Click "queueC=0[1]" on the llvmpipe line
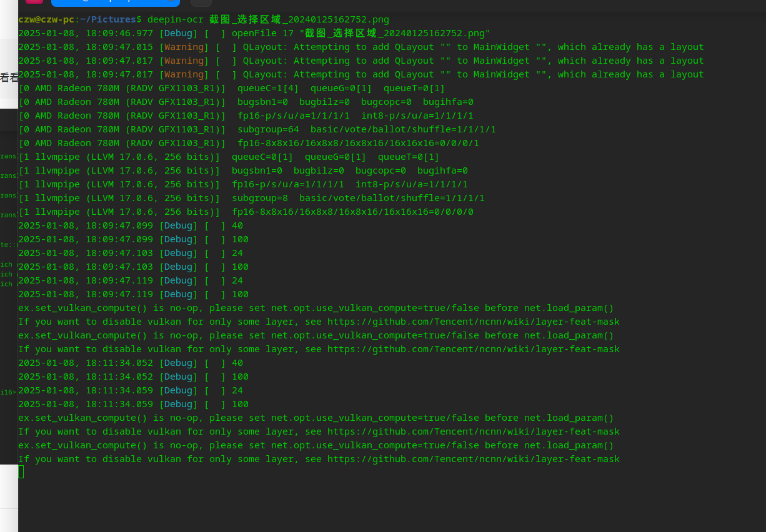766x532 pixels. pyautogui.click(x=262, y=157)
